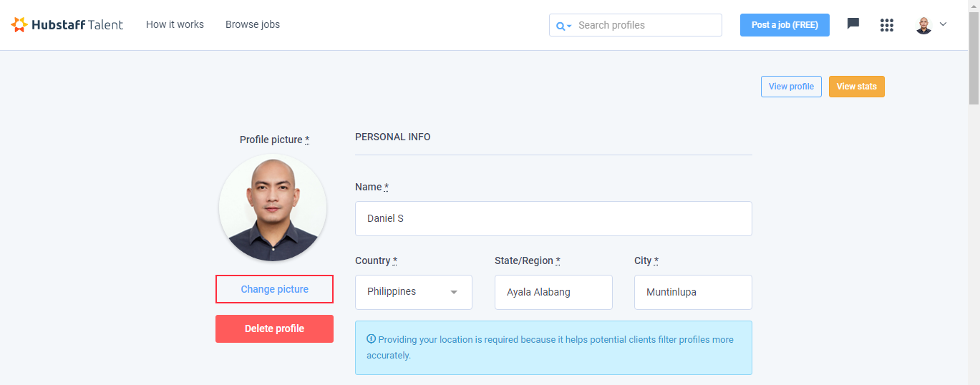This screenshot has height=385, width=980.
Task: Click the State/Region field Ayala Alabang
Action: tap(553, 292)
